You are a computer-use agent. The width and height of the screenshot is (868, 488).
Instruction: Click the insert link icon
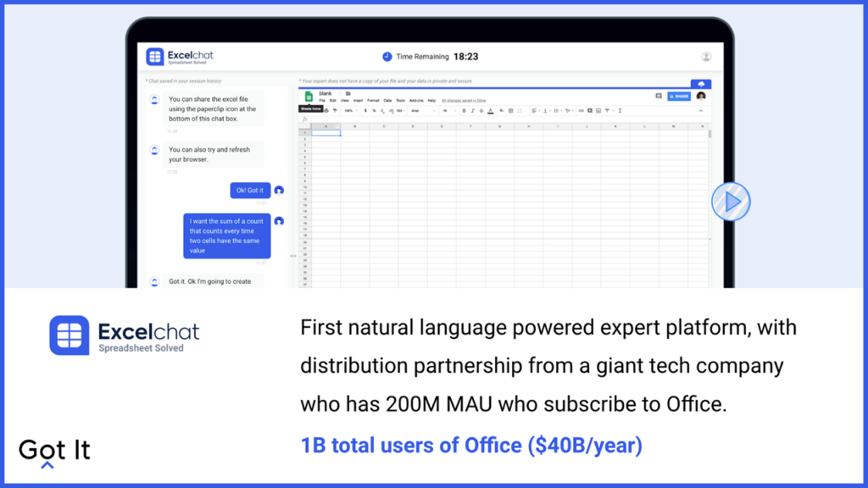581,111
